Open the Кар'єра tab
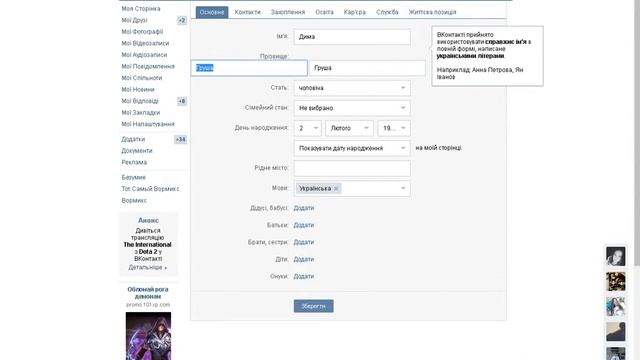The width and height of the screenshot is (640, 360). click(355, 12)
